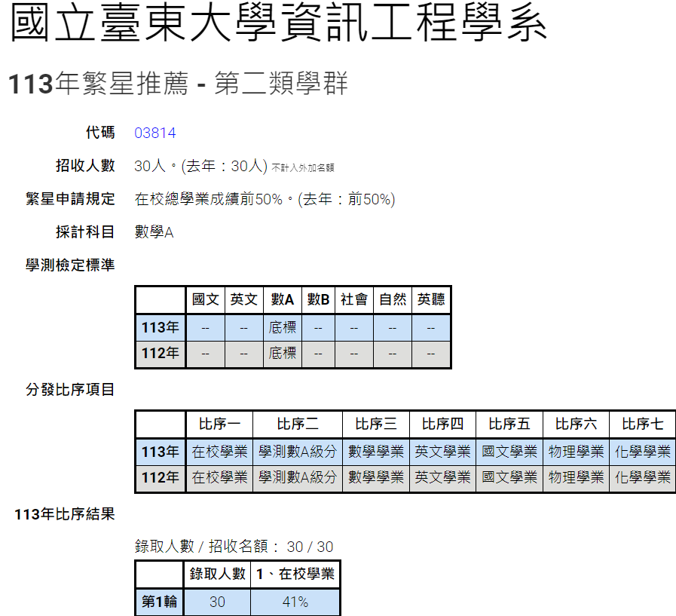Click the 分發比序項目 label
The height and width of the screenshot is (616, 676).
70,390
